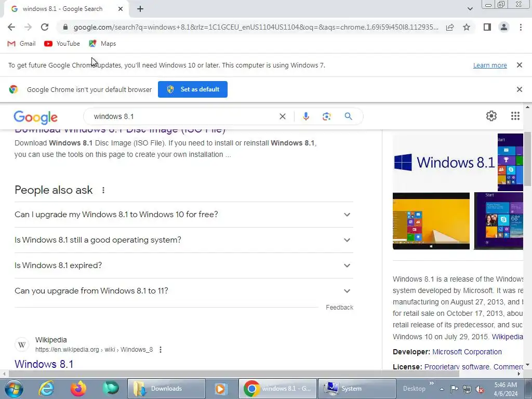Open the purple Start screen thumbnail
This screenshot has width=532, height=399.
(x=498, y=221)
